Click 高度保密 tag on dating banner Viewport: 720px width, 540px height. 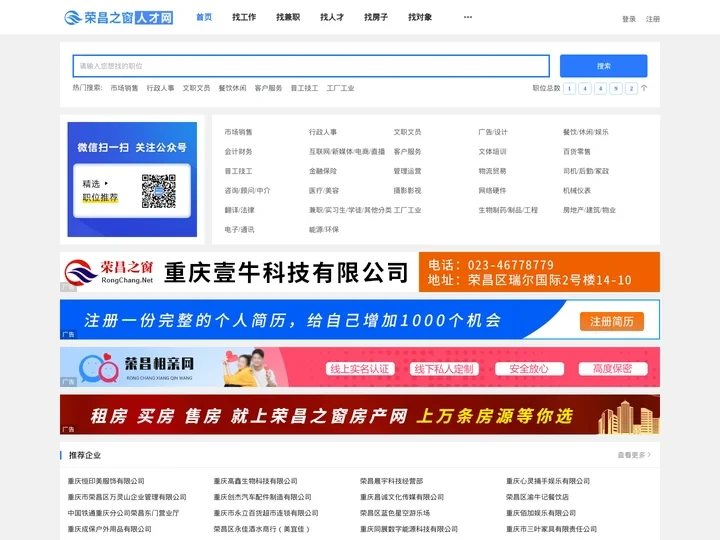[613, 369]
